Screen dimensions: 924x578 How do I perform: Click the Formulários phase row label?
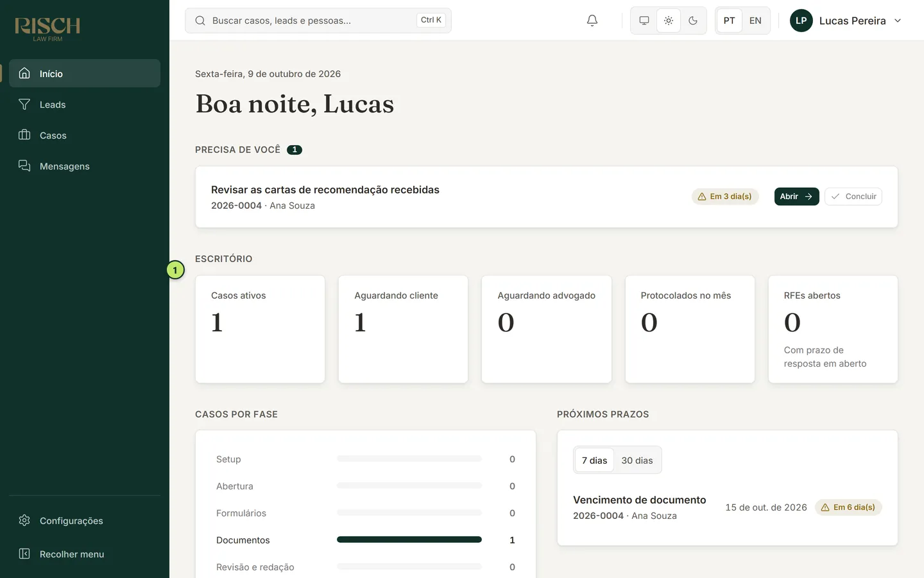[241, 513]
